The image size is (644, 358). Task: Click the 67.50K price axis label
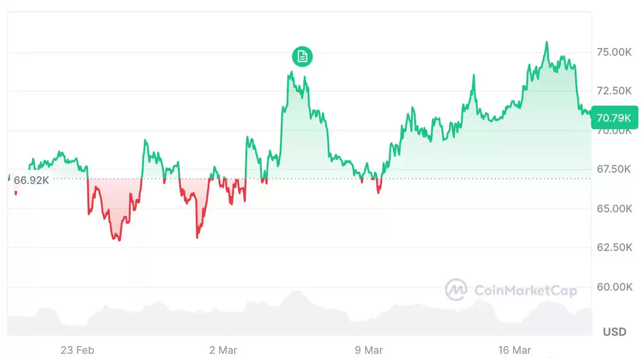tap(614, 169)
